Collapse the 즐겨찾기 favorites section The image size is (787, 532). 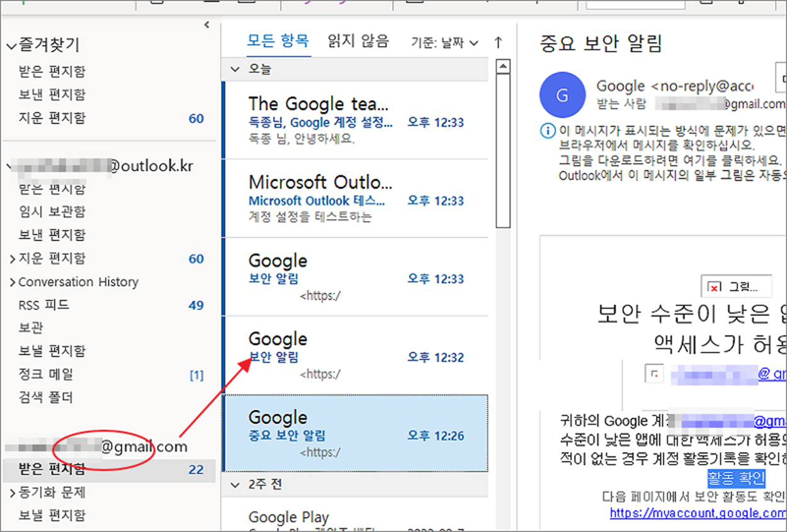11,46
